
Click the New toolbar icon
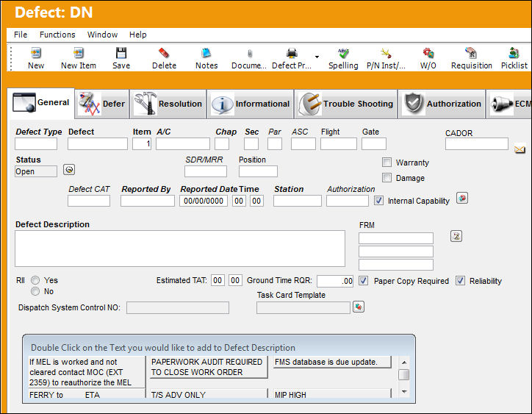(35, 54)
